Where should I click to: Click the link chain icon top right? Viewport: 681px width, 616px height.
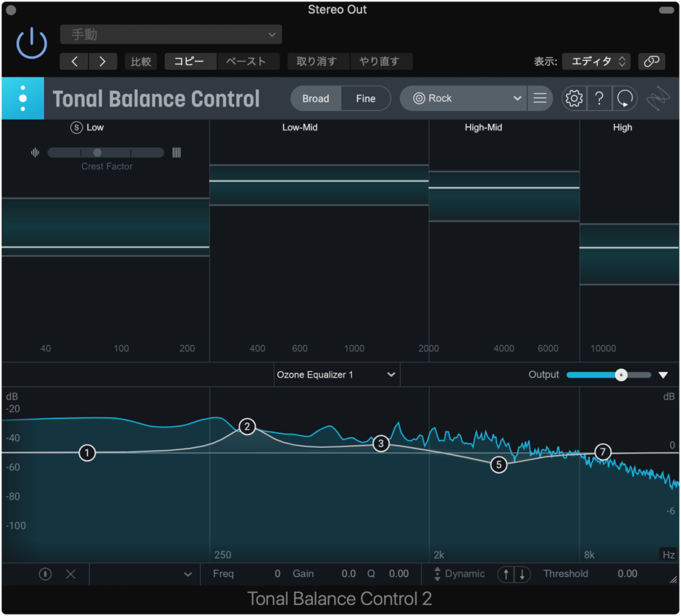651,62
